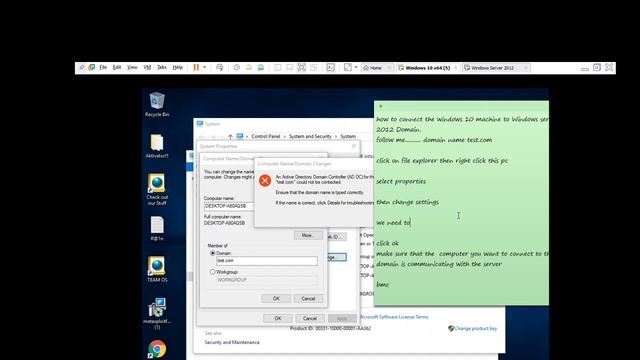The width and height of the screenshot is (640, 360).
Task: Select the metasploit installer desktop icon
Action: tap(157, 313)
